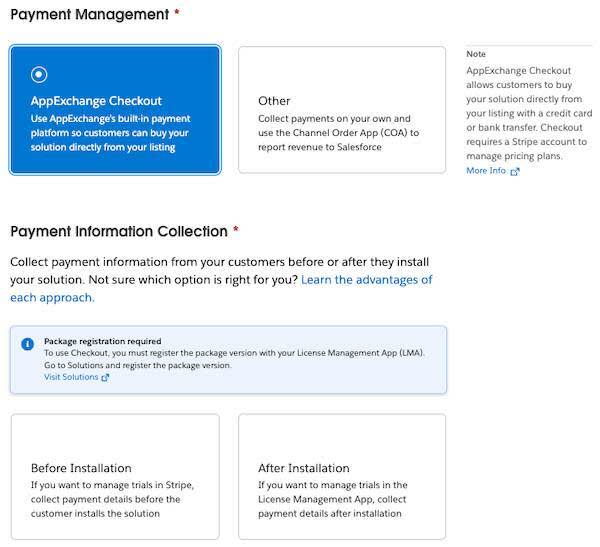Select the After Installation option card

342,476
